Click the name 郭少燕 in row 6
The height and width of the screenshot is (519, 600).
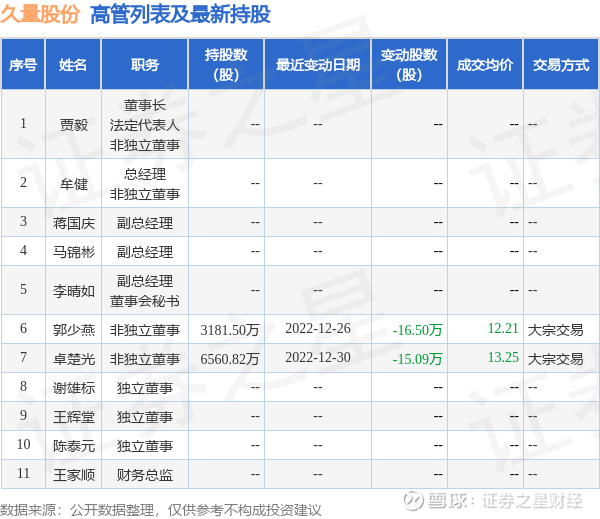click(x=73, y=330)
